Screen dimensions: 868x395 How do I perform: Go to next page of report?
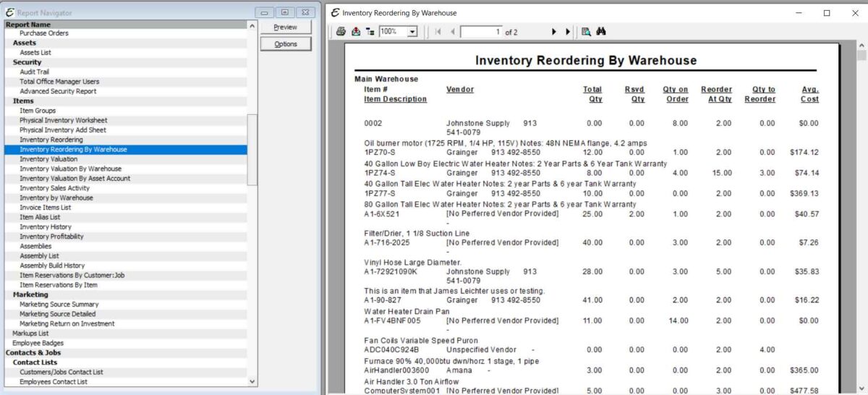coord(554,32)
